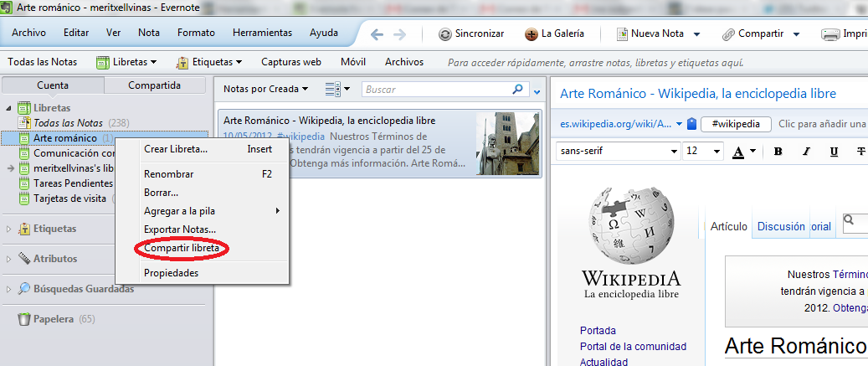The height and width of the screenshot is (366, 868).
Task: Choose Borrar in context menu
Action: coord(202,193)
